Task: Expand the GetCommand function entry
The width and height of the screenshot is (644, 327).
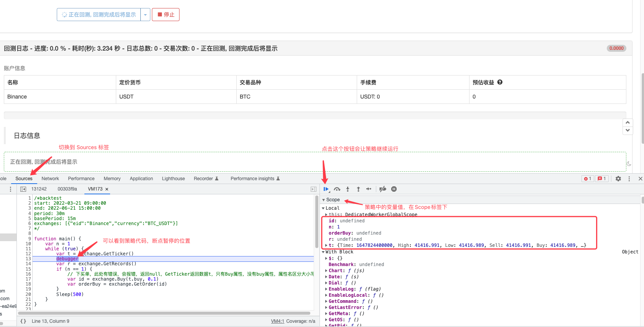Action: (x=326, y=301)
